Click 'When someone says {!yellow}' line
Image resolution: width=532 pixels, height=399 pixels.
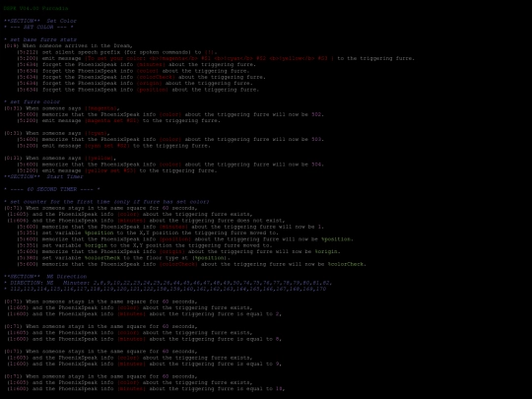click(60, 158)
